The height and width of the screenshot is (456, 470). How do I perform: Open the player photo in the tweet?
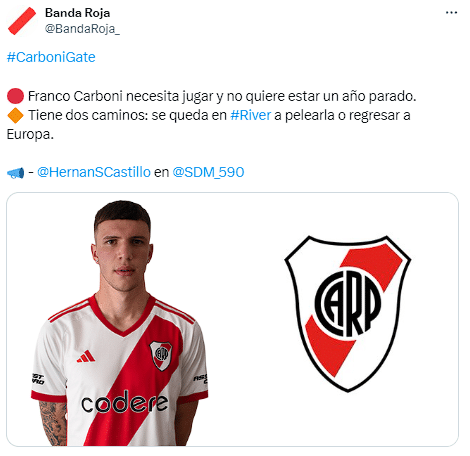(120, 323)
